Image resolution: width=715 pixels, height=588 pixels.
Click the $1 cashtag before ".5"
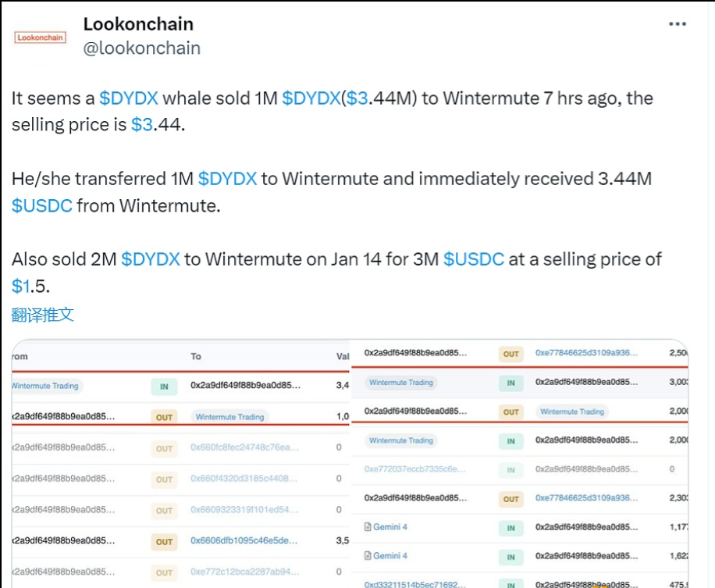[21, 286]
